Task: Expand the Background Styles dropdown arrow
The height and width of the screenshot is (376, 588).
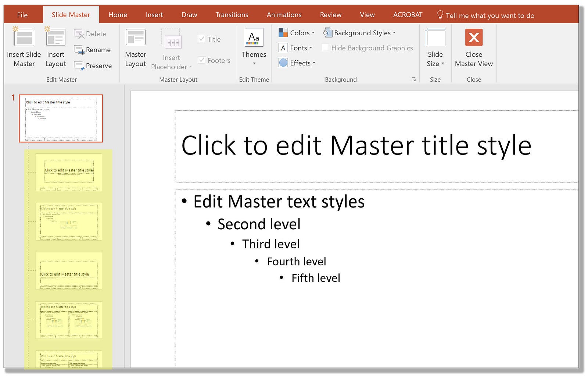Action: pos(394,33)
